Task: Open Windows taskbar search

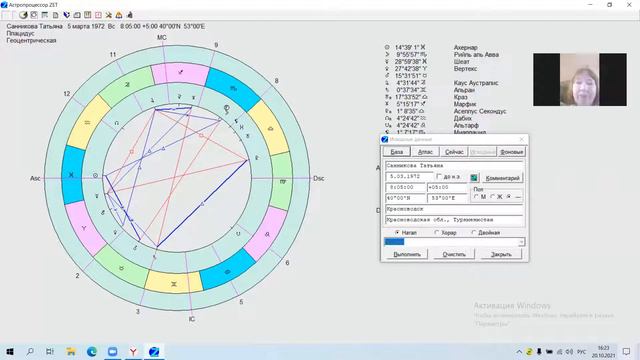Action: tap(30, 351)
